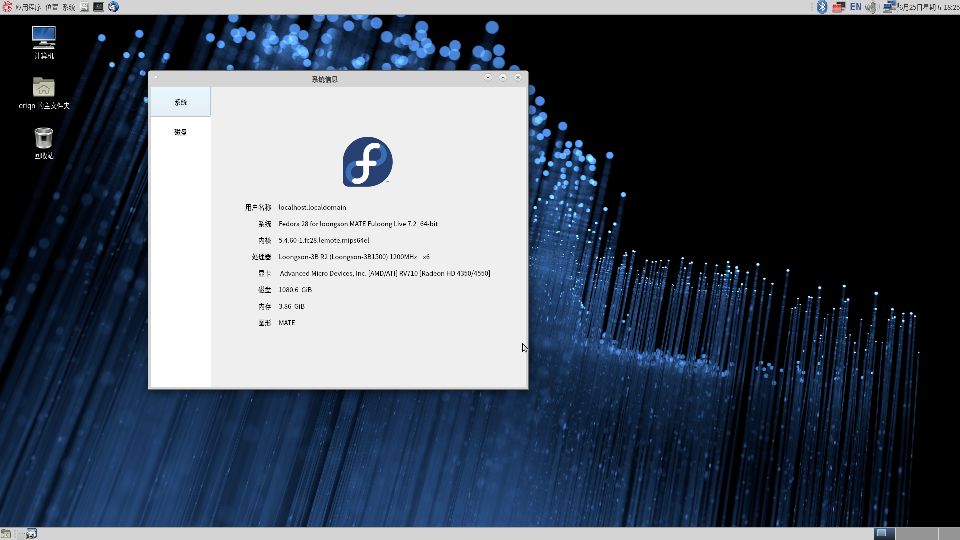Launch terminal from top panel launcher
The image size is (960, 540).
click(x=98, y=7)
